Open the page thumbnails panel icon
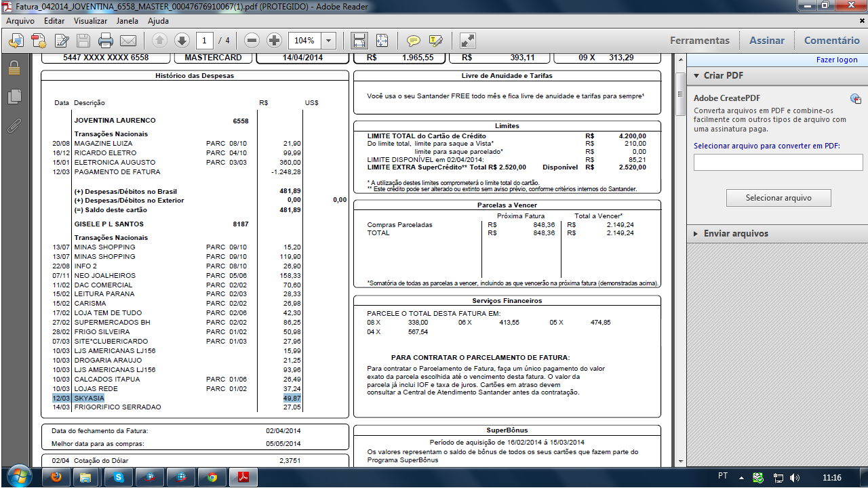 [14, 97]
